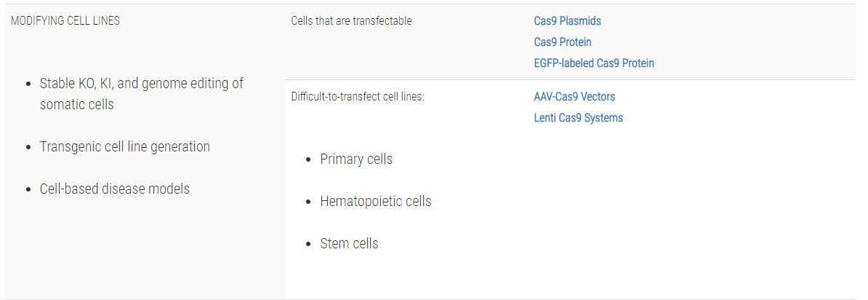
Task: Click bullet point beside Primary cells
Action: coord(308,159)
